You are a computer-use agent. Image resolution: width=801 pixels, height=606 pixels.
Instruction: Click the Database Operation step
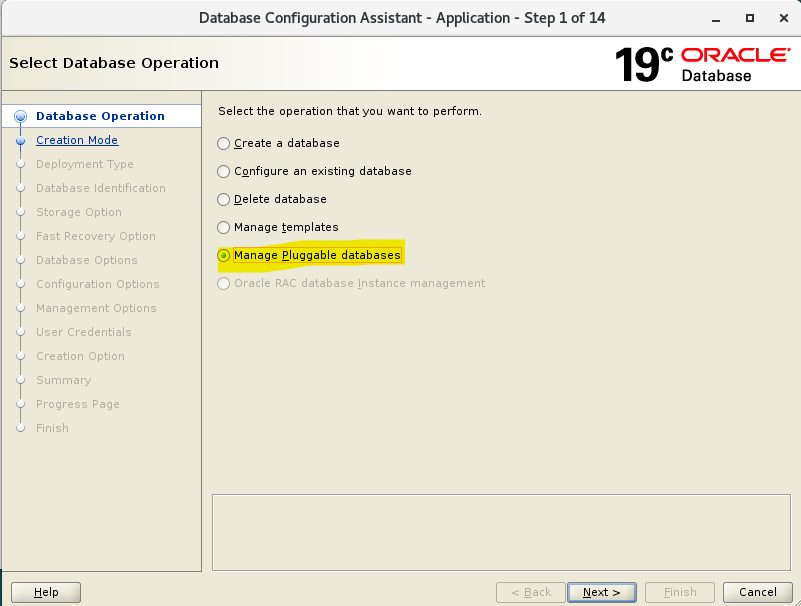101,116
